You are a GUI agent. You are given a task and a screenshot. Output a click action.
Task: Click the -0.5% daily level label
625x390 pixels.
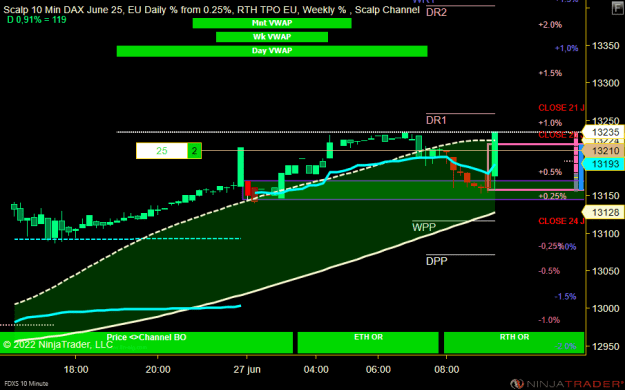pyautogui.click(x=549, y=271)
